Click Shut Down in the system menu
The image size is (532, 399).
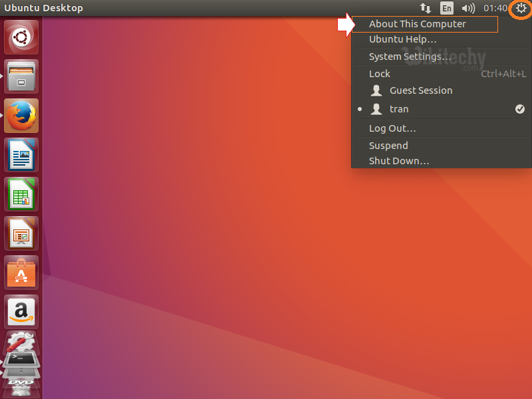point(399,161)
